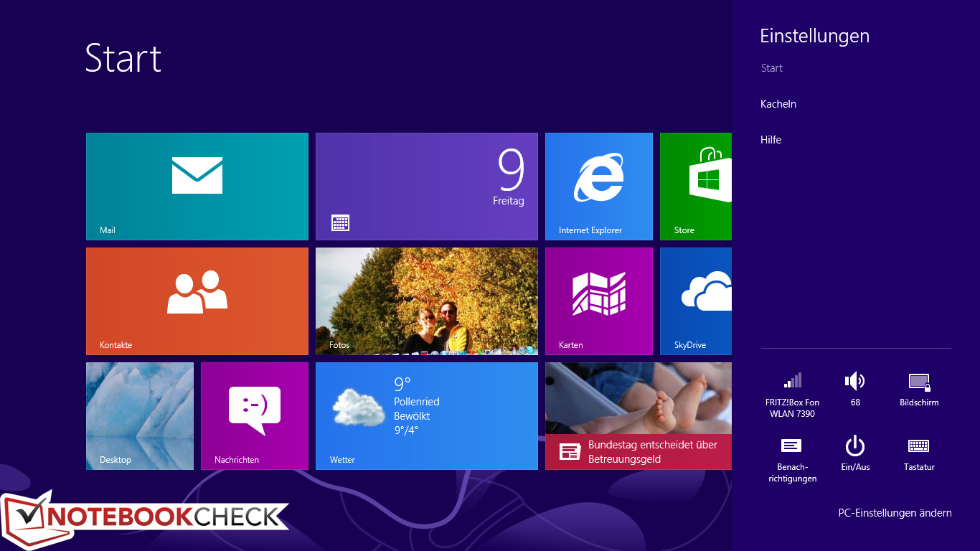
Task: Open the green Store tile
Action: click(696, 187)
